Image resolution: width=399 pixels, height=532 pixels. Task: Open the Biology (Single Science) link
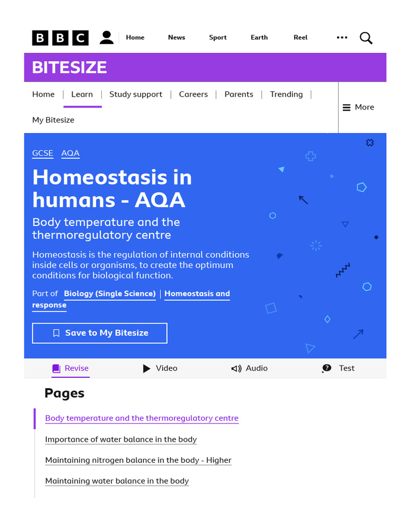(x=110, y=294)
